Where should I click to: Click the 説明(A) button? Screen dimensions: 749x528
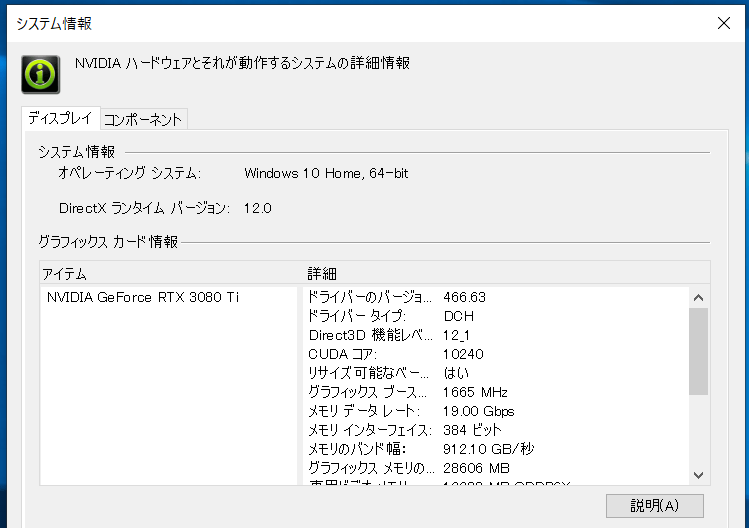(x=654, y=506)
